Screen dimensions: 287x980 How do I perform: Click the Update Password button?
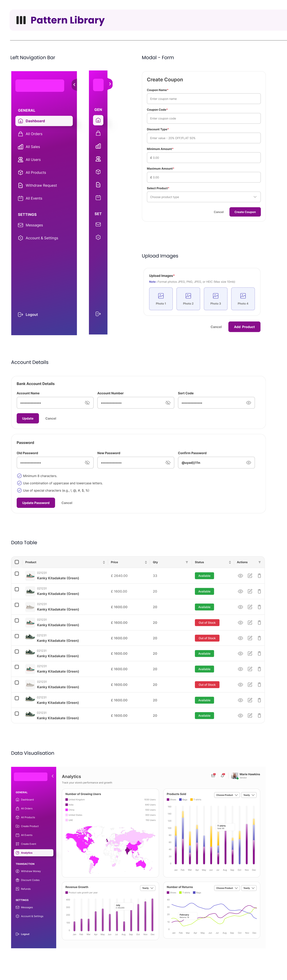click(36, 503)
